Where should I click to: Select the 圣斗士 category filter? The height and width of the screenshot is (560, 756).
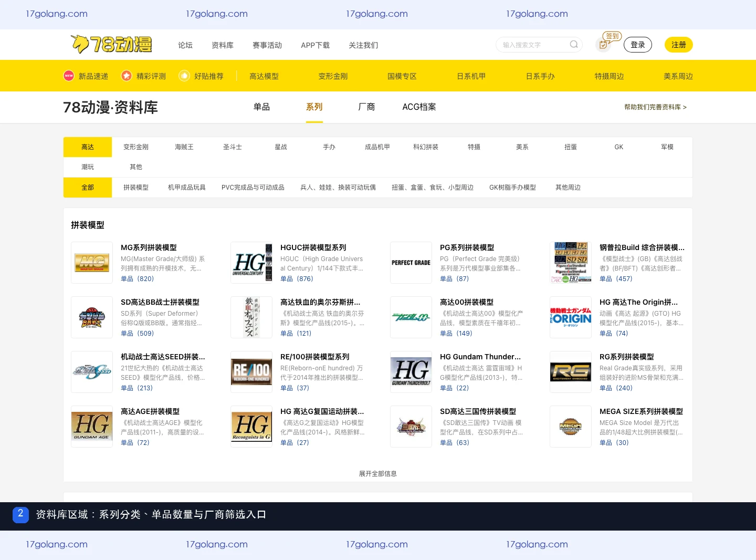point(233,147)
